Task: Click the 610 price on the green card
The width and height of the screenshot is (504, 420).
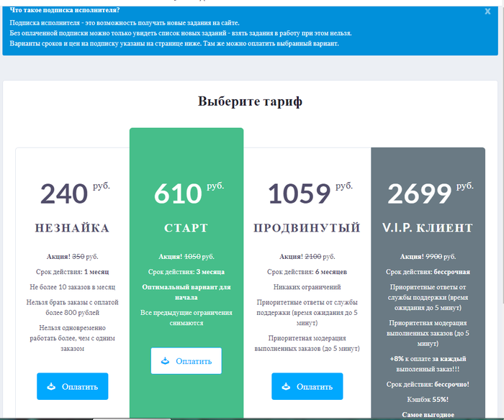Action: click(x=178, y=194)
